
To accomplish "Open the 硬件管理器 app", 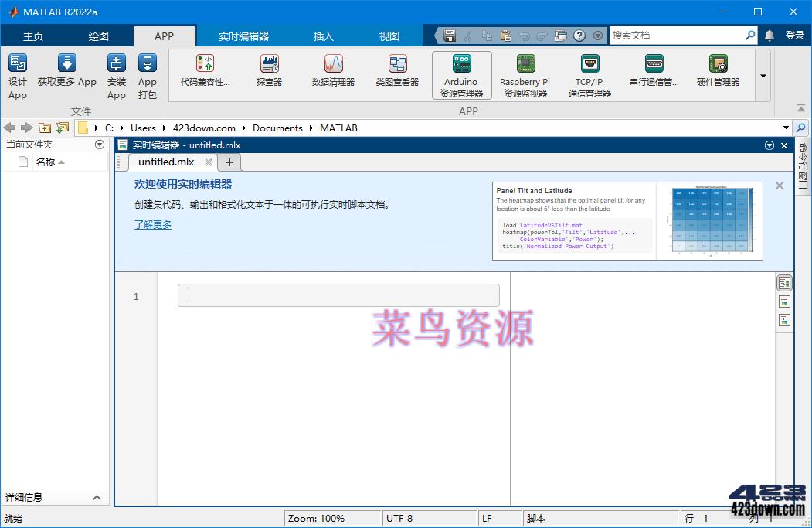I will [717, 74].
